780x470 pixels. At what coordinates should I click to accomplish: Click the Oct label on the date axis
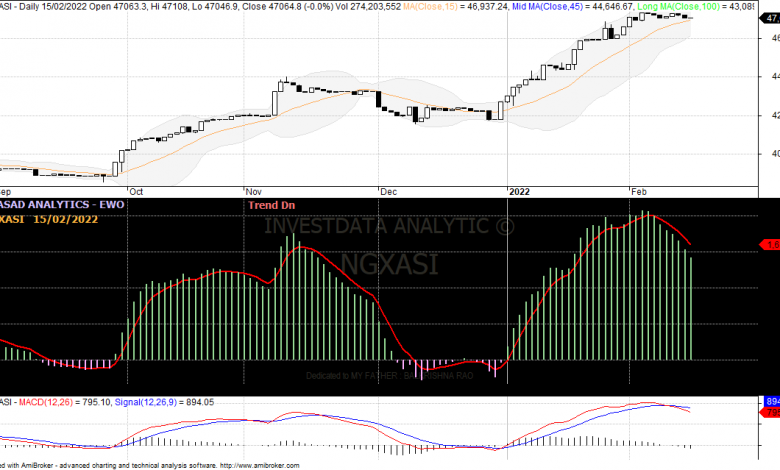tap(136, 192)
